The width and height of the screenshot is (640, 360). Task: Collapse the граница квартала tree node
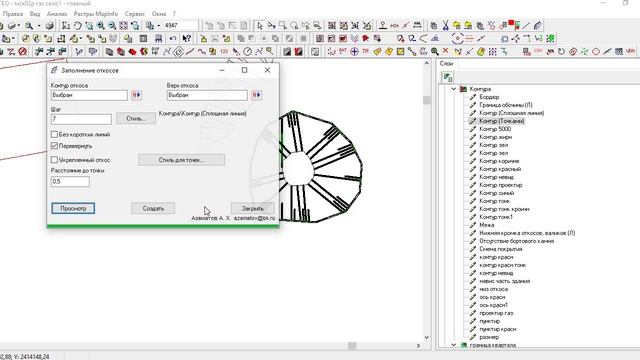coord(453,345)
